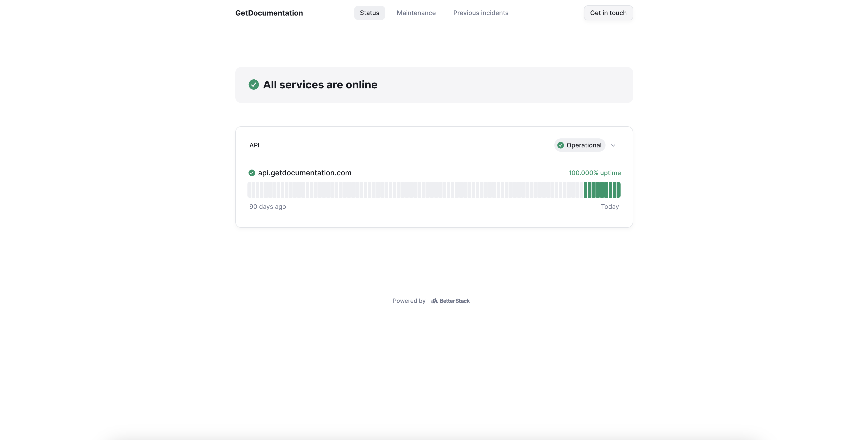This screenshot has height=440, width=868.
Task: Click the GetDocumentation site title
Action: pyautogui.click(x=269, y=13)
